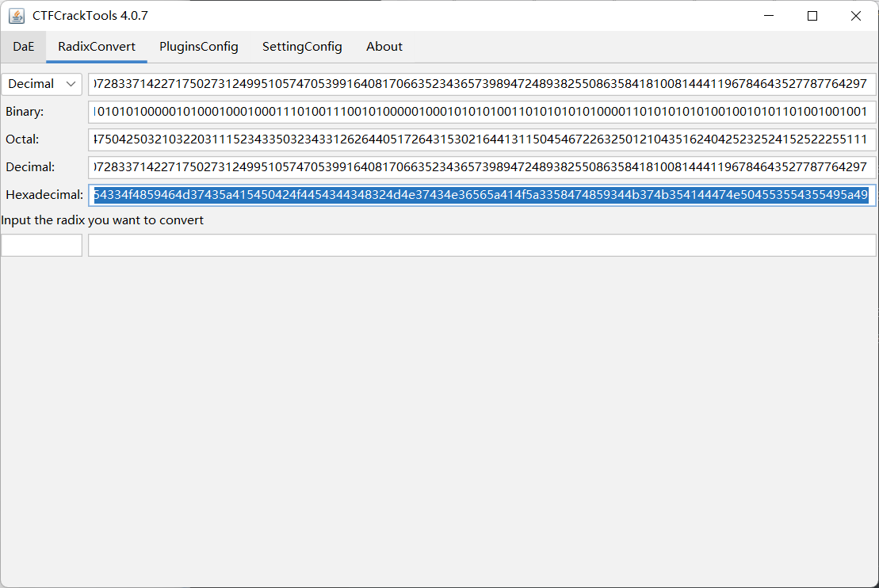
Task: Click the custom radix input box
Action: coord(41,245)
